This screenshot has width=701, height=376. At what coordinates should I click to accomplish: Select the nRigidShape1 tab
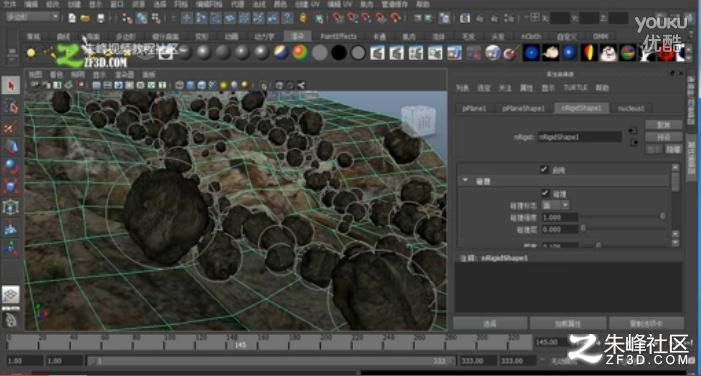point(582,108)
